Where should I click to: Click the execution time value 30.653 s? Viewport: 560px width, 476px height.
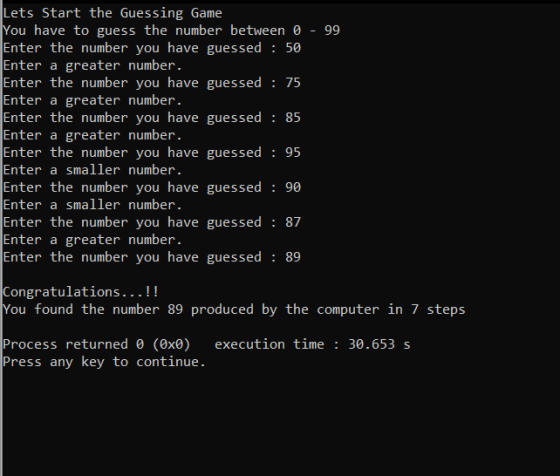[x=379, y=344]
